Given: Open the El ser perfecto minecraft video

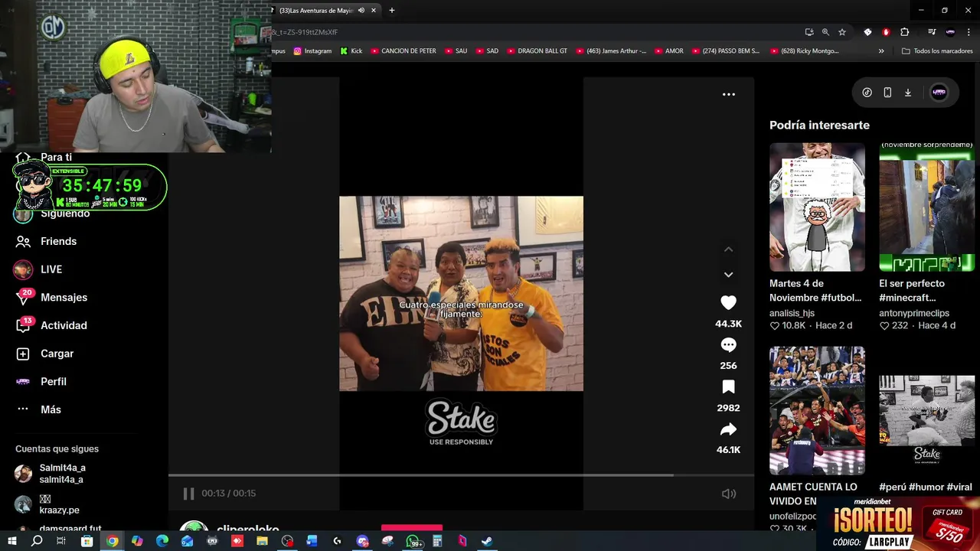Looking at the screenshot, I should (926, 207).
